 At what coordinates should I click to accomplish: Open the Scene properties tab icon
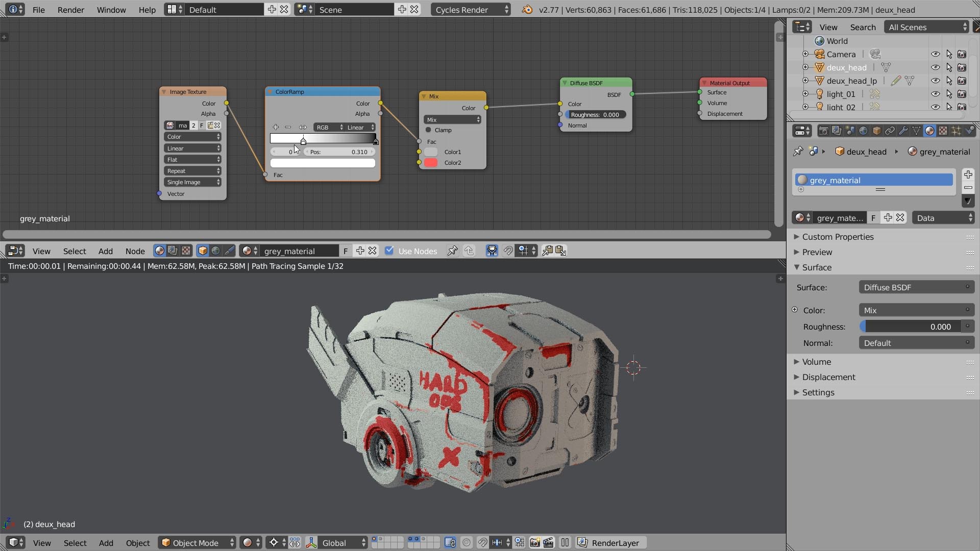[850, 131]
